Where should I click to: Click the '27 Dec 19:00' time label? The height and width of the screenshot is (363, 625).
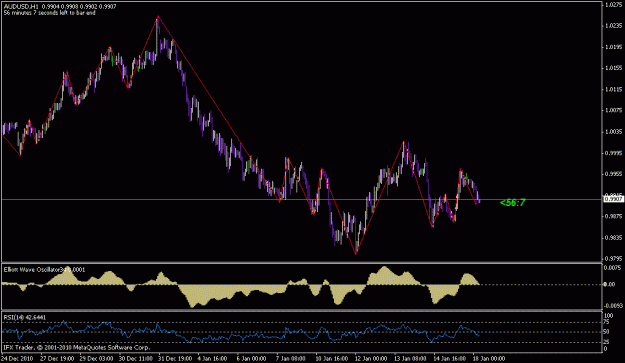click(57, 359)
